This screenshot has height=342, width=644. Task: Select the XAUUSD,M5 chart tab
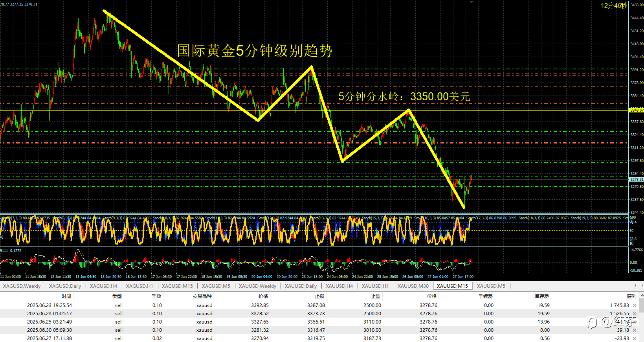491,286
